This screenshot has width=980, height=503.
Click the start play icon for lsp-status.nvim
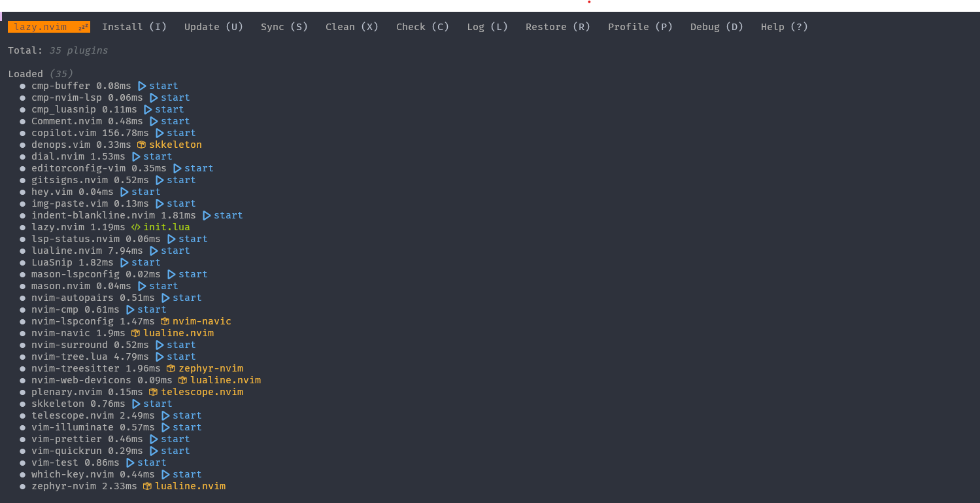pos(171,239)
